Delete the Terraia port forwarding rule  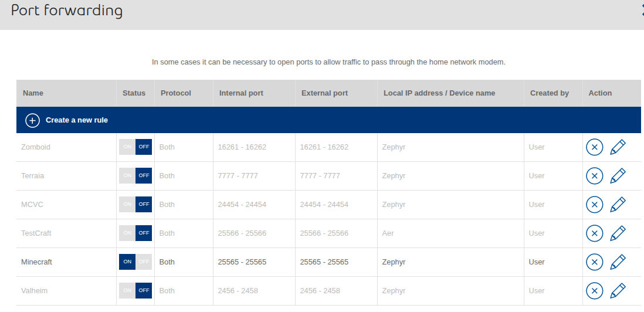click(x=594, y=176)
